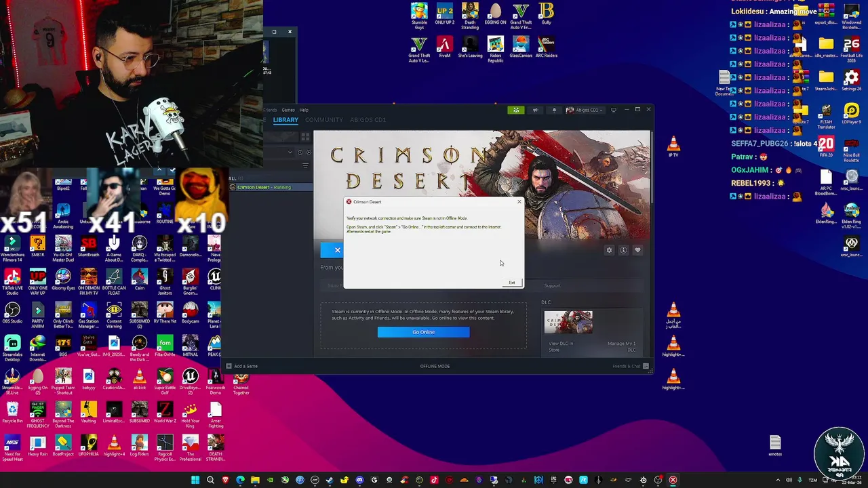Image resolution: width=868 pixels, height=488 pixels.
Task: Switch to the COMMUNITY tab
Action: (x=323, y=120)
